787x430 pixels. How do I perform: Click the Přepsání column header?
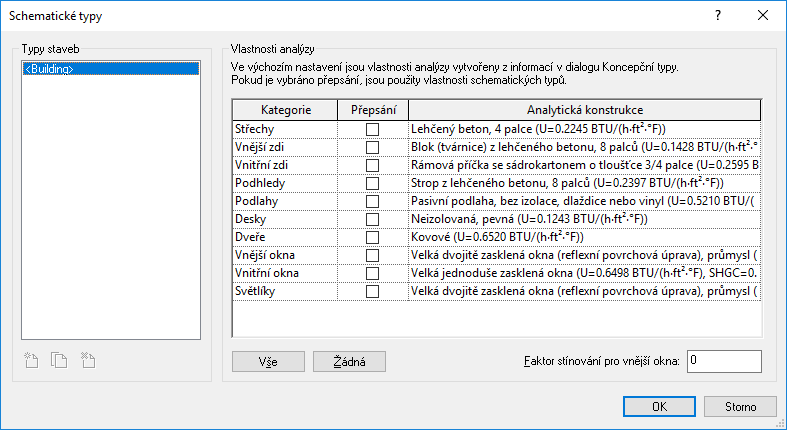(x=373, y=109)
